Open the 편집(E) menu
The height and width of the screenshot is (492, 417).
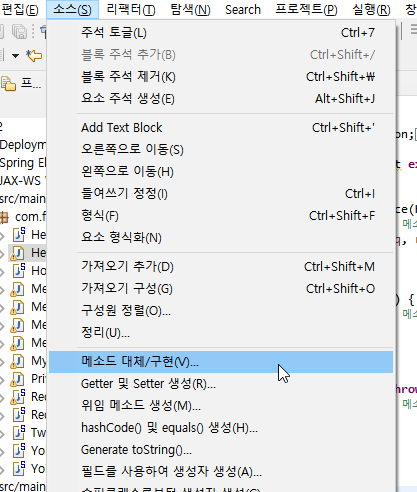(x=19, y=10)
